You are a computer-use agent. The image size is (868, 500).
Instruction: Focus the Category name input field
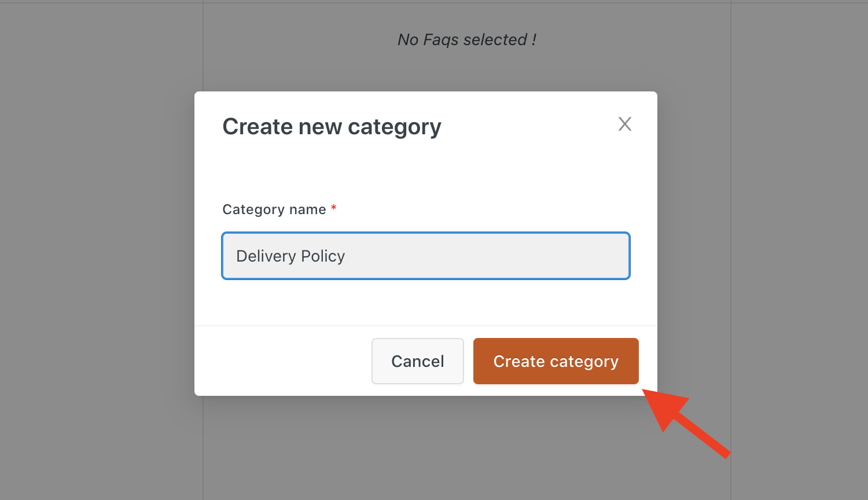[x=426, y=256]
